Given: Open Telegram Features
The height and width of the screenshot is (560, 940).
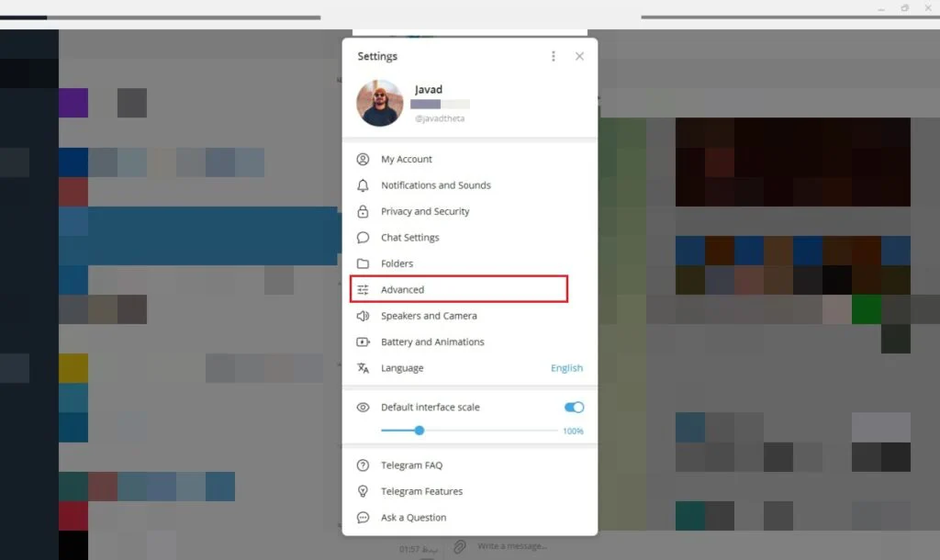Looking at the screenshot, I should 421,490.
